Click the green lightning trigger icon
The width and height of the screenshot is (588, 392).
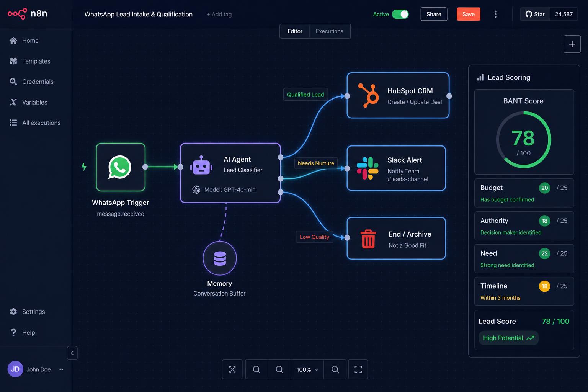84,167
